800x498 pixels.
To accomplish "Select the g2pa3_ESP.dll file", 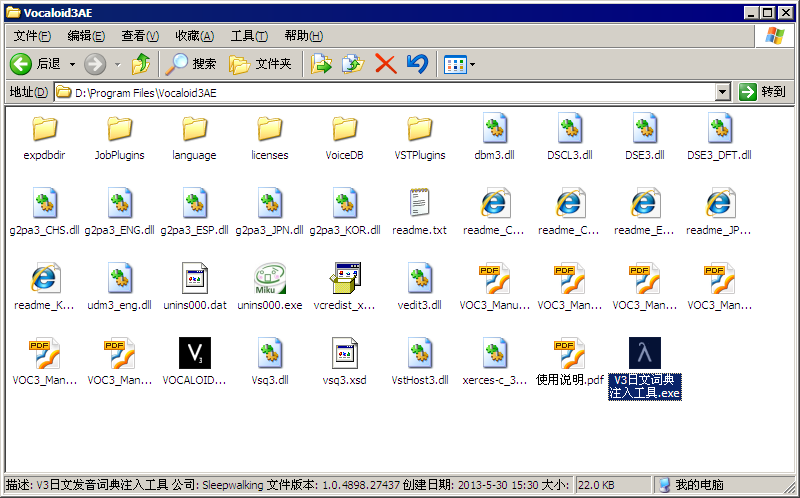I will tap(194, 212).
